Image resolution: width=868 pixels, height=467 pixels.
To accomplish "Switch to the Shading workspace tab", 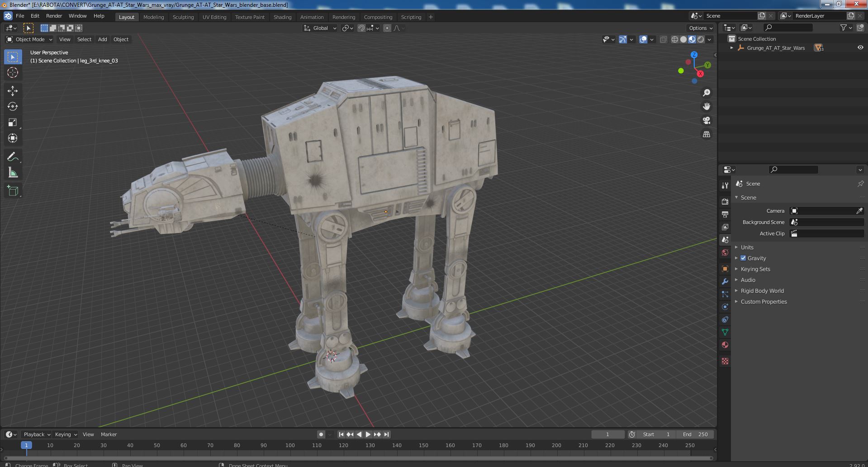I will 282,17.
